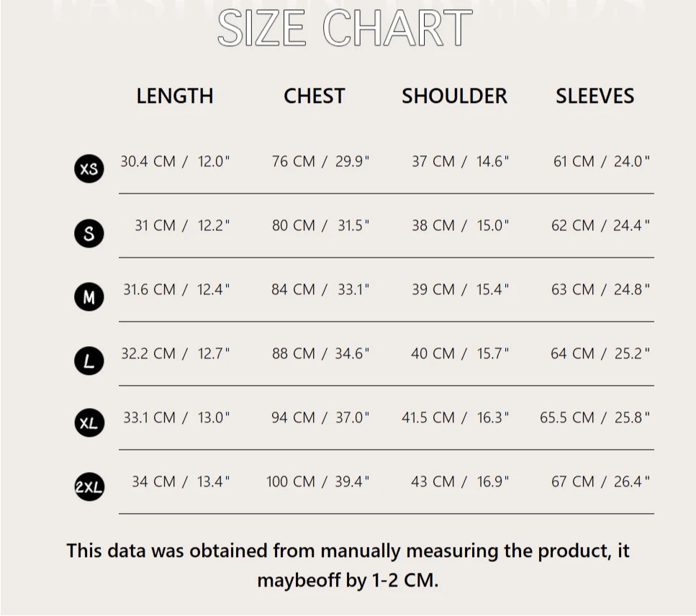Select the L size circle icon
The width and height of the screenshot is (696, 616).
89,361
